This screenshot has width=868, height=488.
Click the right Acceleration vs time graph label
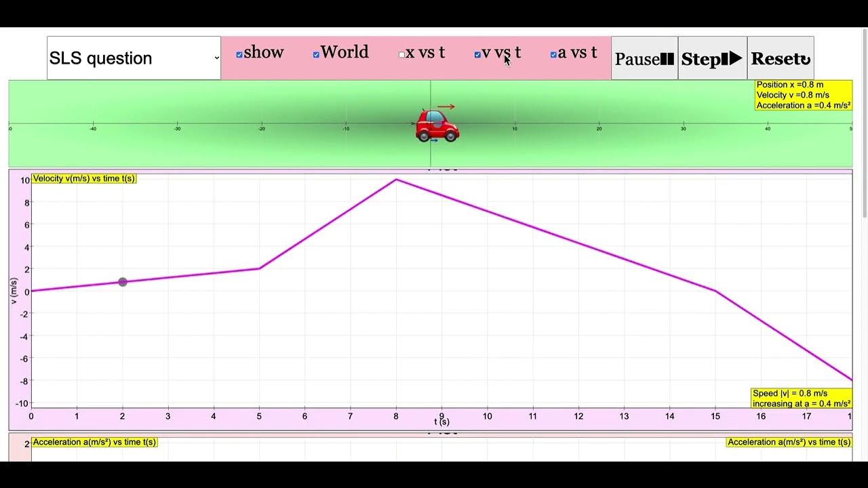(x=789, y=442)
